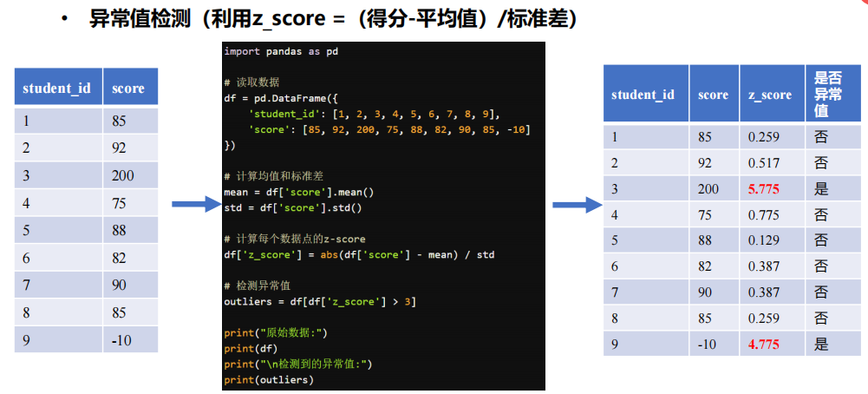
Task: Click the blue arrow pointing to the result table
Action: (577, 205)
